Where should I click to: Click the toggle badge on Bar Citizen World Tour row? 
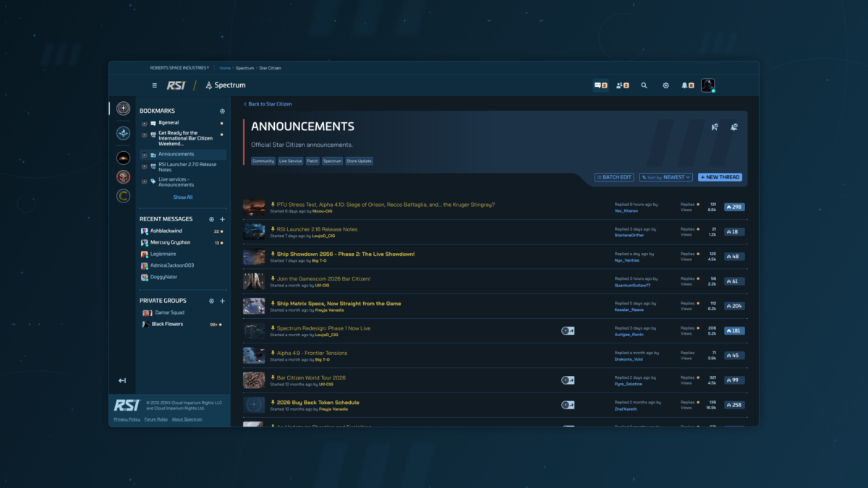click(x=568, y=380)
